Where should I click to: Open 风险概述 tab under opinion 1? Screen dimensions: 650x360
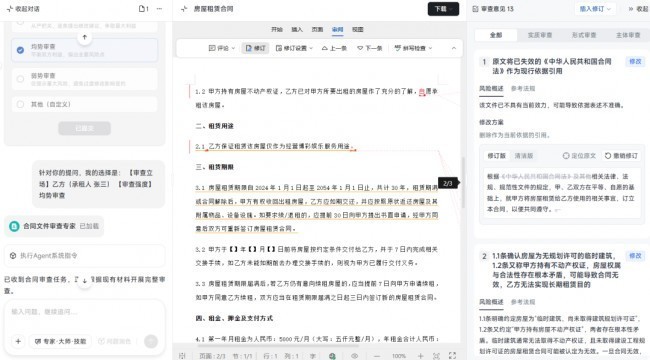pyautogui.click(x=491, y=88)
